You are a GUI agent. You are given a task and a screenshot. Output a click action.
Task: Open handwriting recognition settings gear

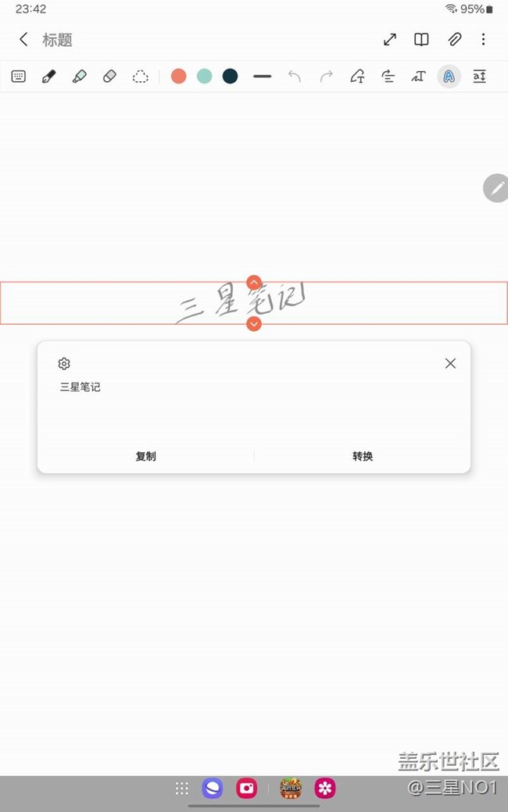pyautogui.click(x=64, y=364)
